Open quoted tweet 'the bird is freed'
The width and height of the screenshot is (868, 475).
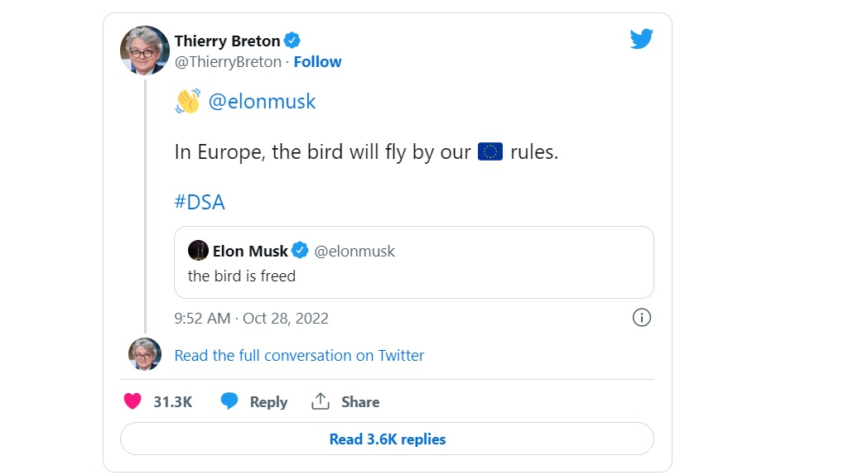413,276
